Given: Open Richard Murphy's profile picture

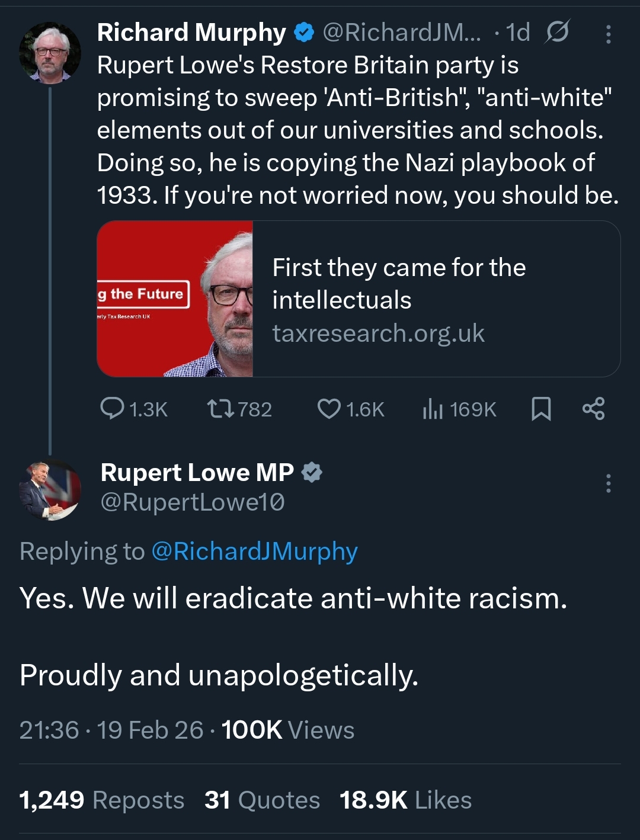Looking at the screenshot, I should (50, 53).
